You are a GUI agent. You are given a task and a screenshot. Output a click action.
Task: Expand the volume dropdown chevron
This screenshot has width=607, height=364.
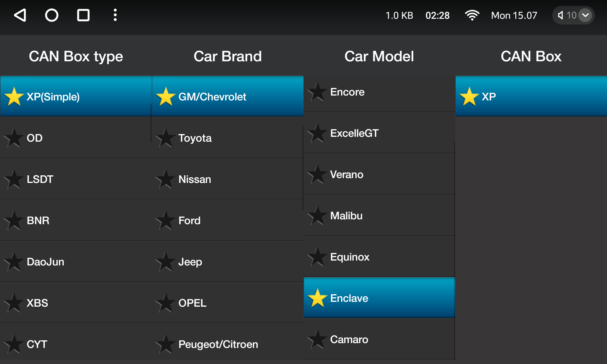coord(585,15)
